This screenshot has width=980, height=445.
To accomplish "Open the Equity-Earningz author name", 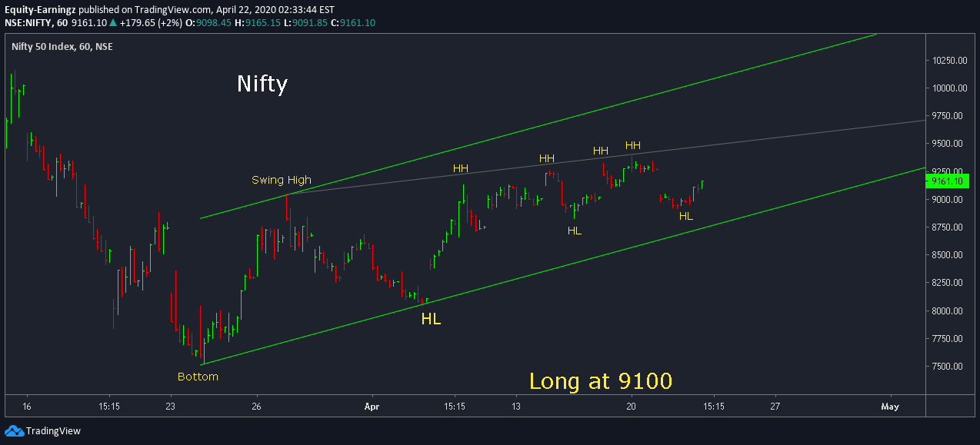I will (x=40, y=8).
